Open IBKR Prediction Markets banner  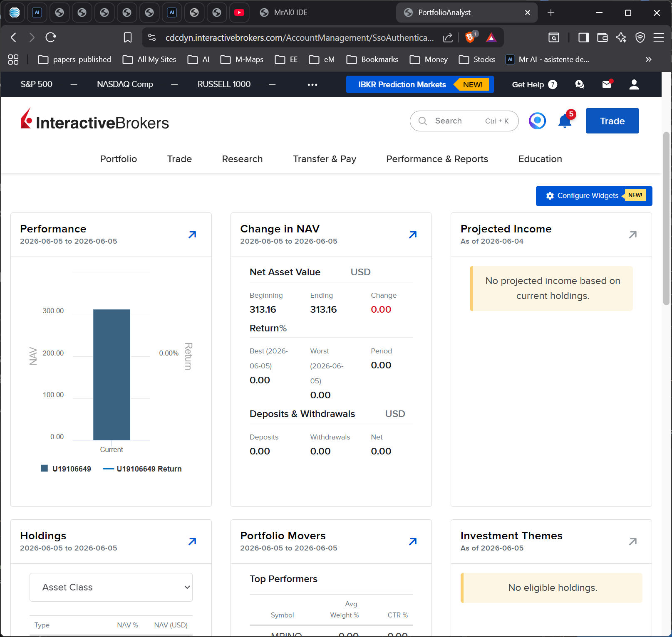(x=420, y=84)
